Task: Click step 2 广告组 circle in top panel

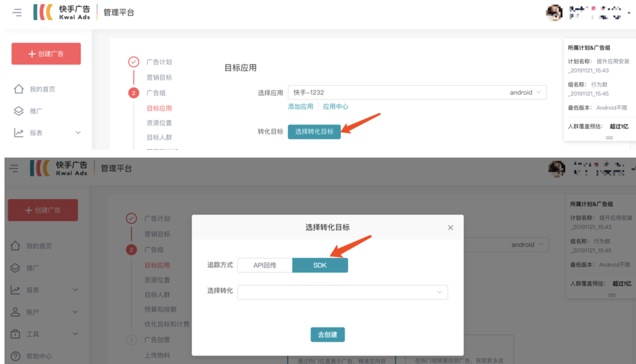Action: pyautogui.click(x=134, y=93)
